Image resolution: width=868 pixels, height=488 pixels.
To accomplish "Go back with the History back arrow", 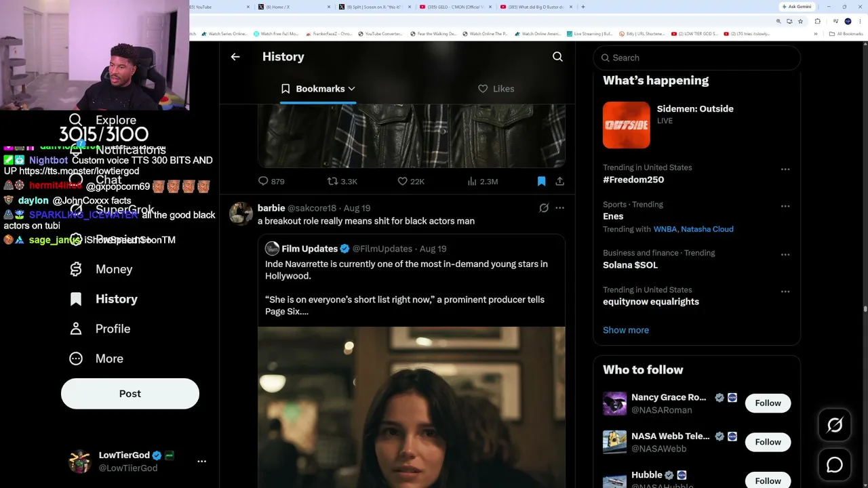I will click(235, 57).
